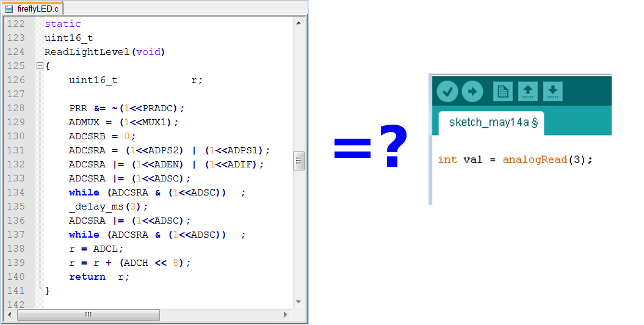Viewport: 644px width, 325px height.
Task: Click 'ADCSRB = 0;' line
Action: [103, 136]
